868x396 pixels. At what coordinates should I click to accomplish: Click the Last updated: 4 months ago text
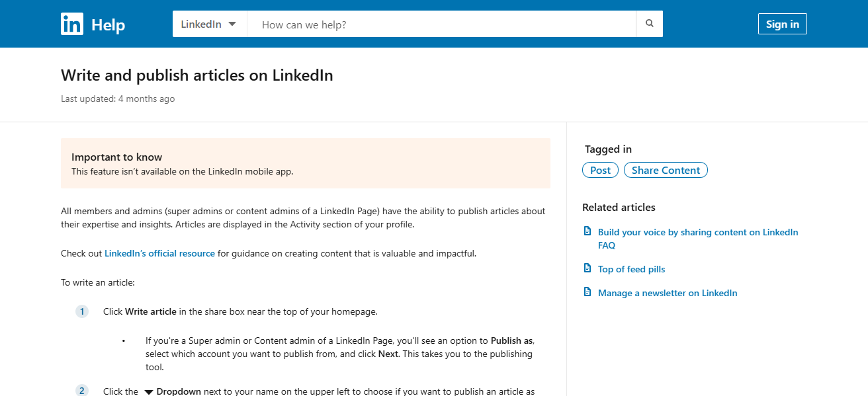(118, 99)
